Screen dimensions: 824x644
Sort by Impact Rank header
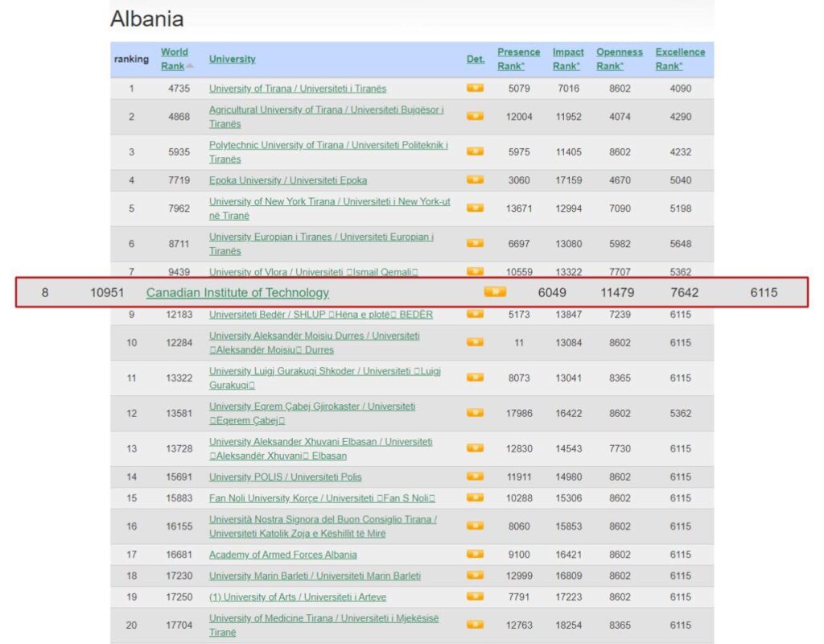point(568,59)
